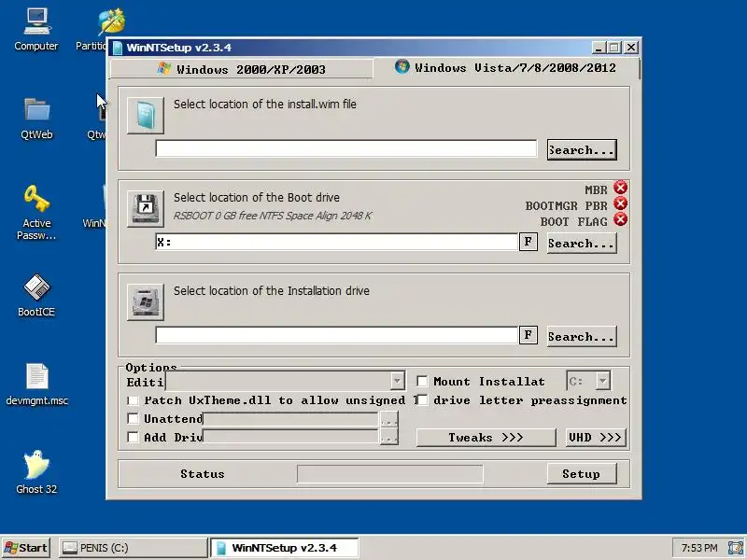The height and width of the screenshot is (560, 747).
Task: Click the install.wim file book icon
Action: pyautogui.click(x=146, y=116)
